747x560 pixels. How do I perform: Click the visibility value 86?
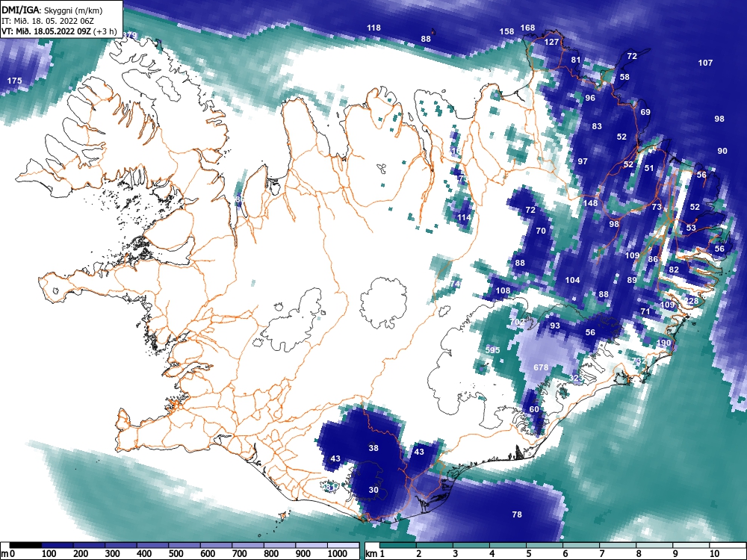click(x=653, y=260)
